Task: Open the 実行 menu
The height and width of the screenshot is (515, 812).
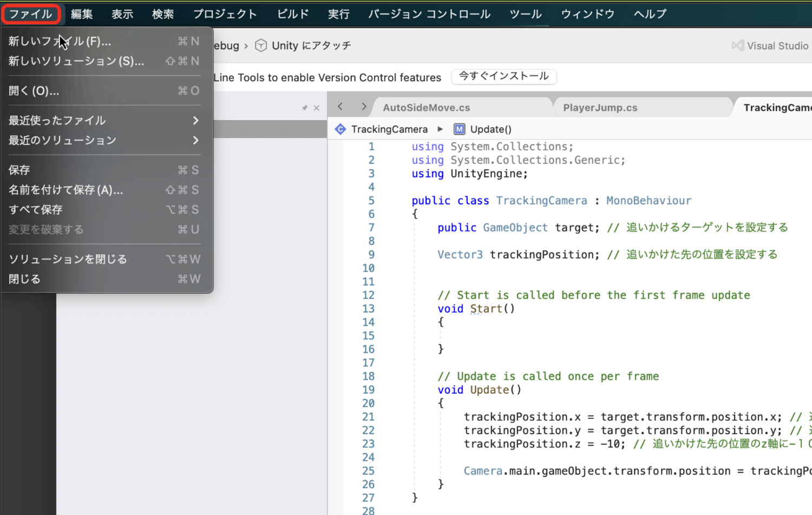Action: point(339,14)
